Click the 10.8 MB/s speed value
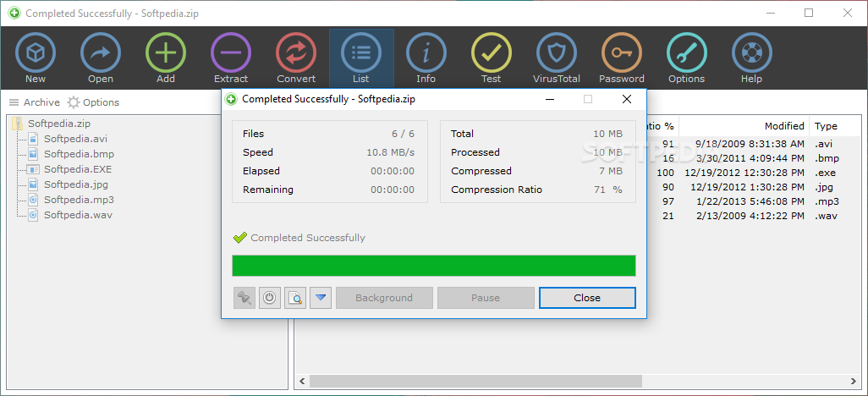Image resolution: width=868 pixels, height=396 pixels. coord(390,152)
